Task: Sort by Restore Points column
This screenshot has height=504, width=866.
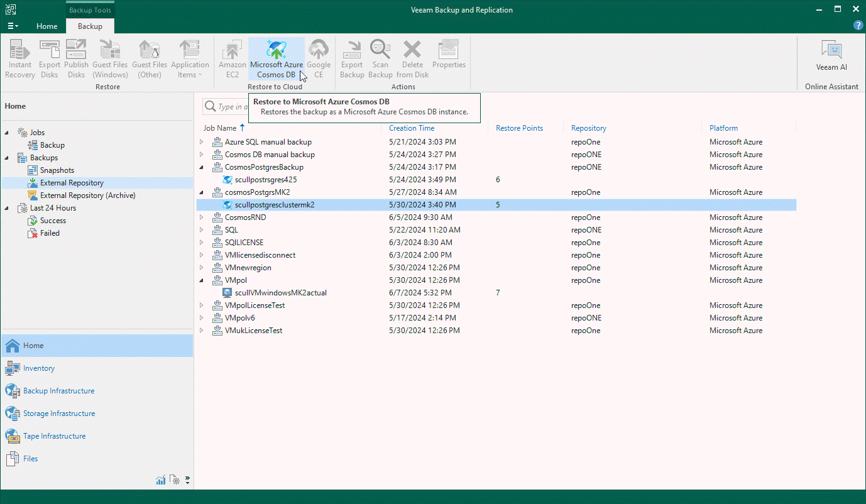Action: [519, 128]
